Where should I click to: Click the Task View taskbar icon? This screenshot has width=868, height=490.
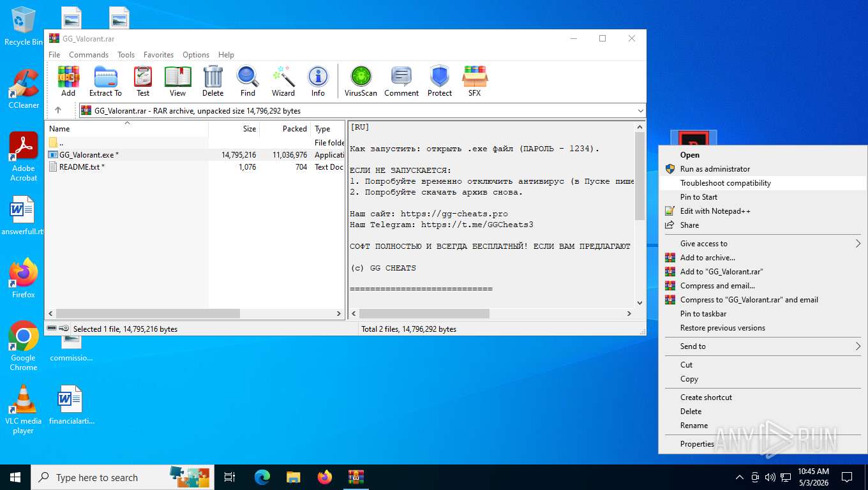coord(230,477)
